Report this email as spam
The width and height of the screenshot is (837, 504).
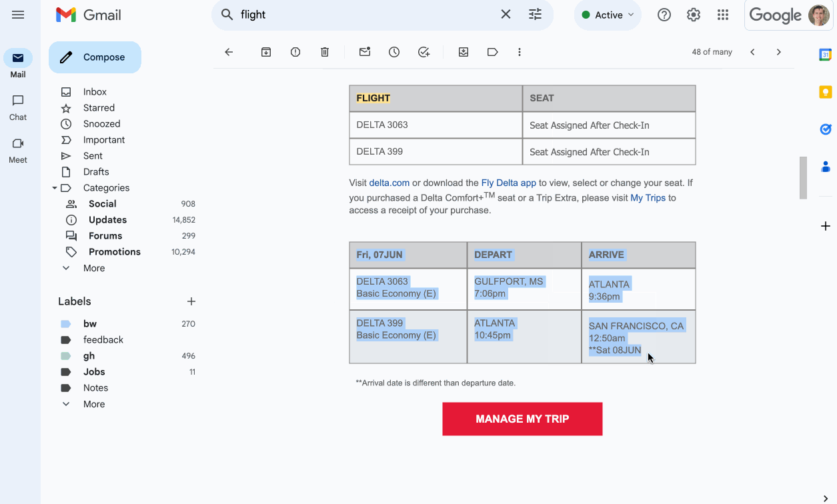[x=295, y=52]
